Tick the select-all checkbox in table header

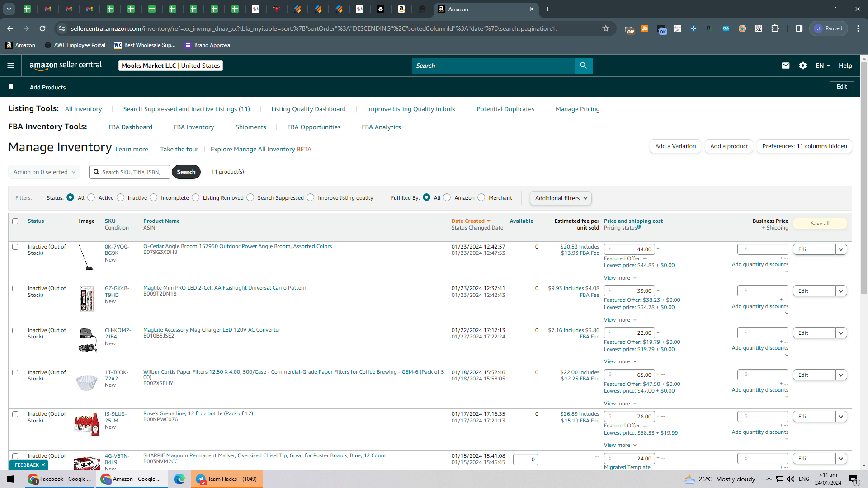point(15,221)
